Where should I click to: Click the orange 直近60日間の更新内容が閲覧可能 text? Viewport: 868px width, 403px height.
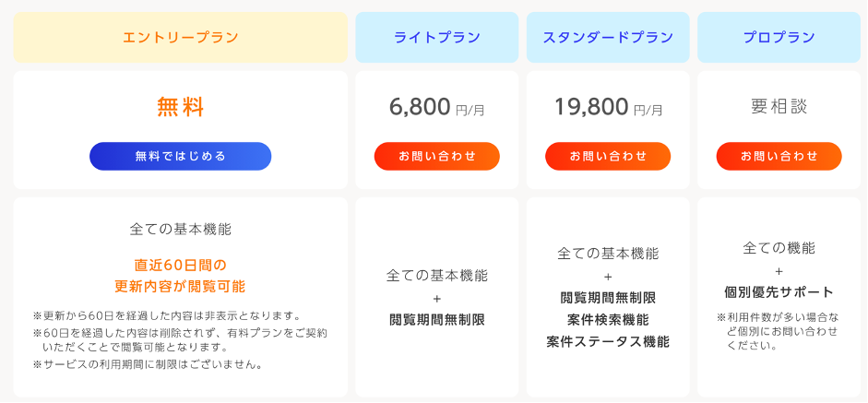coord(180,276)
